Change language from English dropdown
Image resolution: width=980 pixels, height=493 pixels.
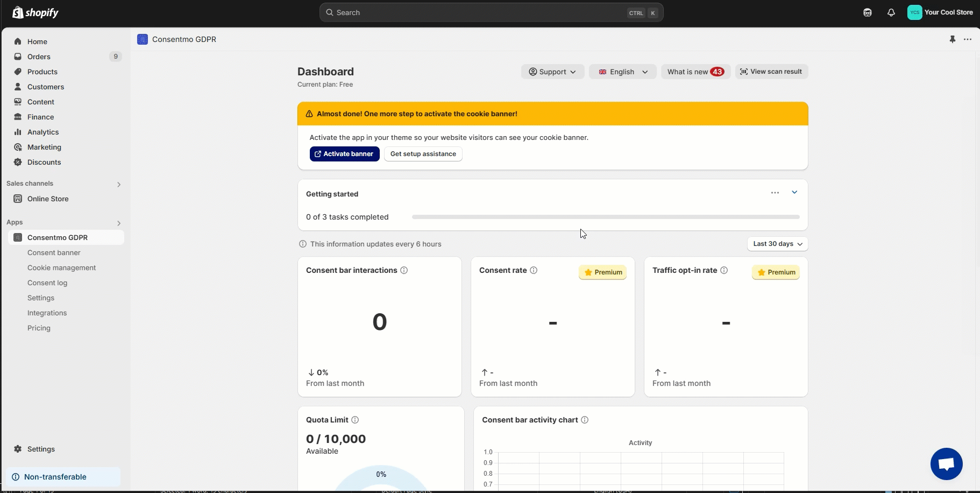coord(622,72)
